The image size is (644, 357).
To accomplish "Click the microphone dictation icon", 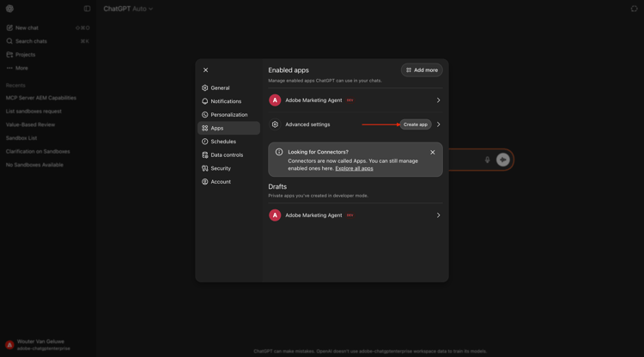I will tap(487, 160).
